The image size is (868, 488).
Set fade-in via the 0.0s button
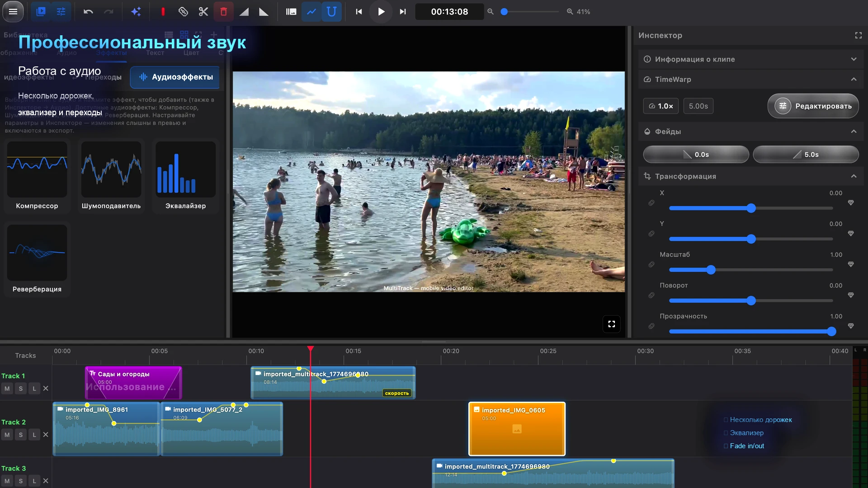tap(696, 155)
